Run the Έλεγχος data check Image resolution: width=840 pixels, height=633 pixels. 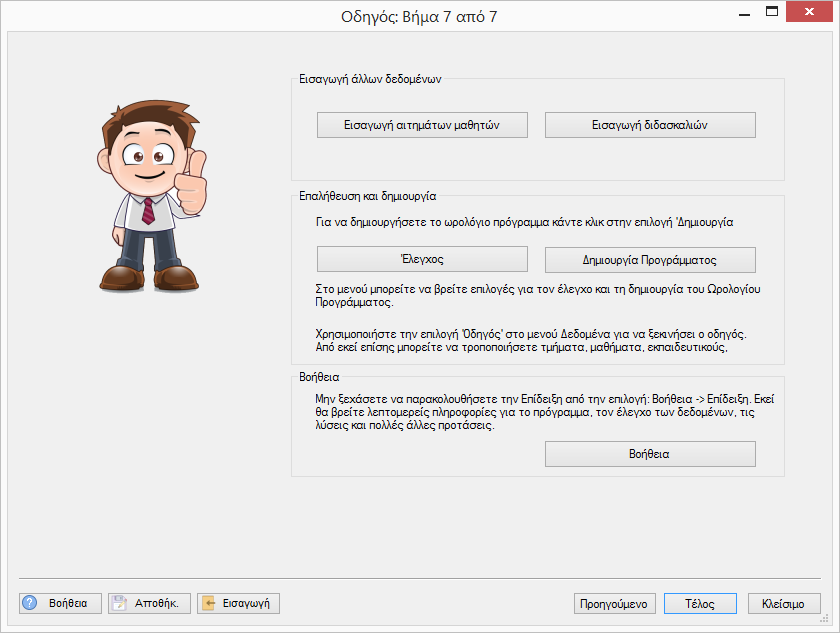tap(422, 259)
